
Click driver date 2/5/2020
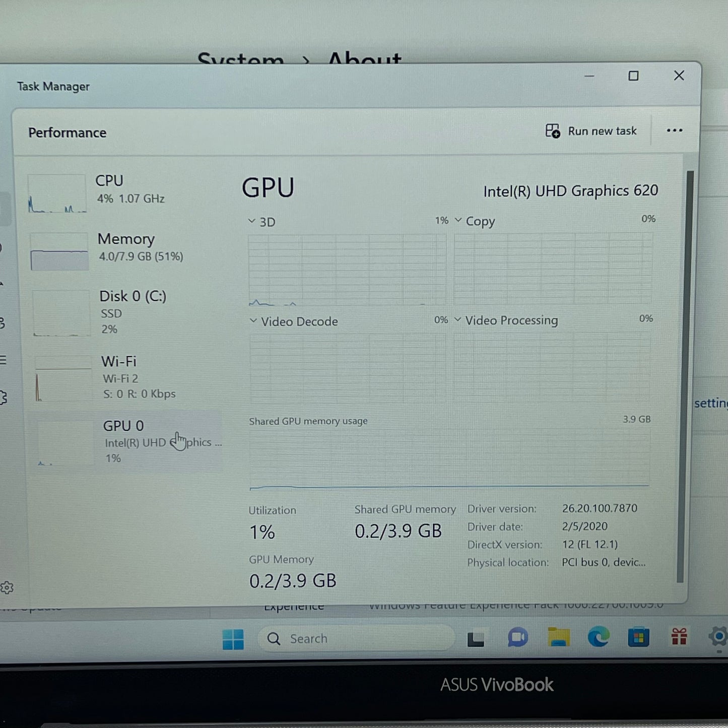coord(584,526)
